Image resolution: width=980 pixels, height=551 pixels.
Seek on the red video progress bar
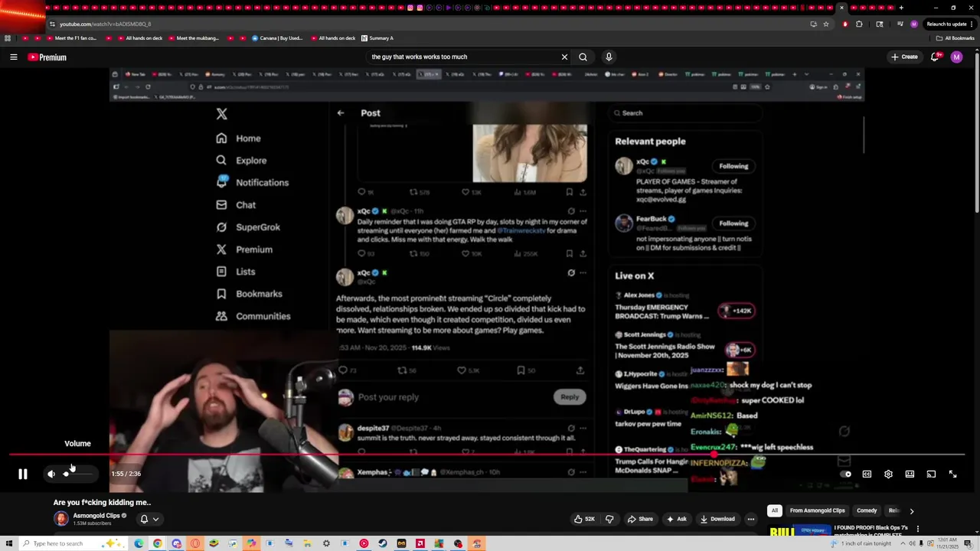click(487, 455)
